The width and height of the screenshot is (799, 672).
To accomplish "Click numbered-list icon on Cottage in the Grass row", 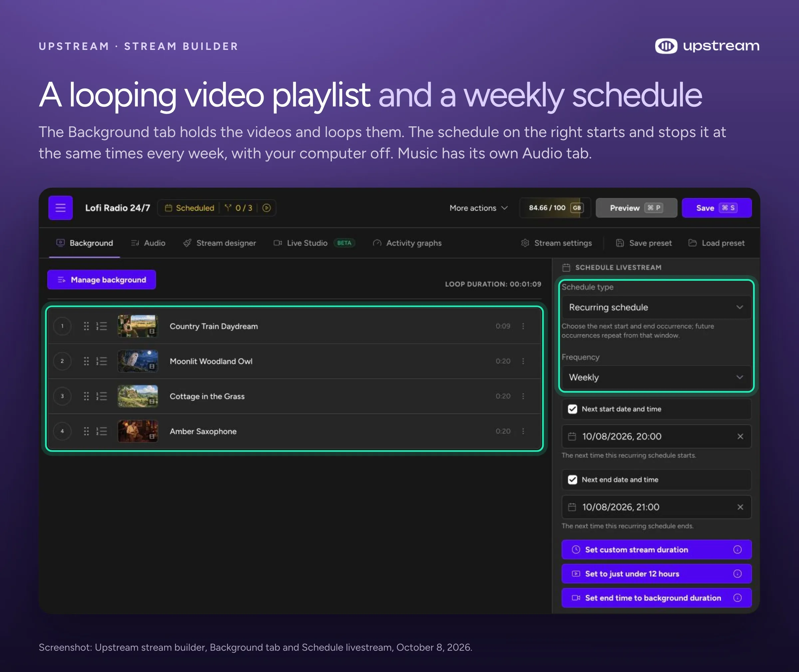I will [102, 396].
